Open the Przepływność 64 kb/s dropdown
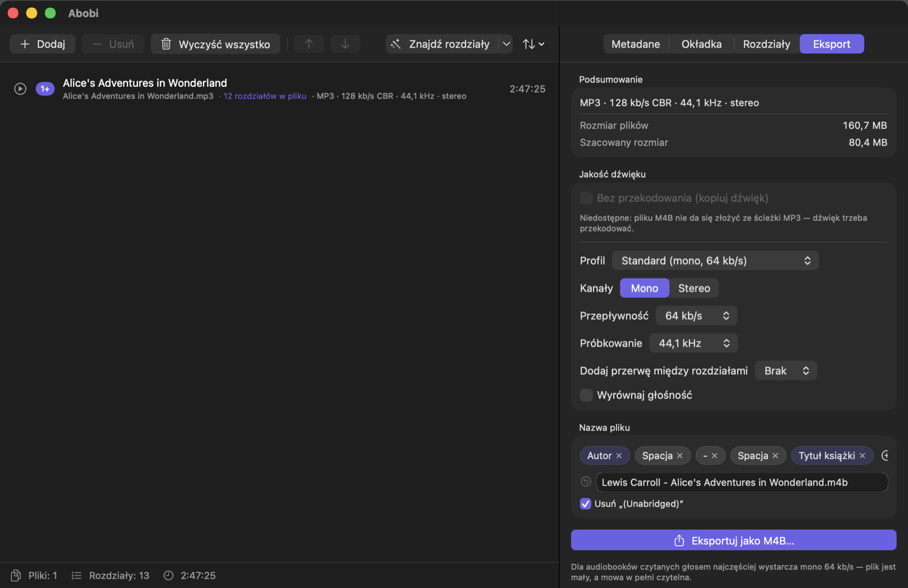The width and height of the screenshot is (908, 588). point(696,316)
